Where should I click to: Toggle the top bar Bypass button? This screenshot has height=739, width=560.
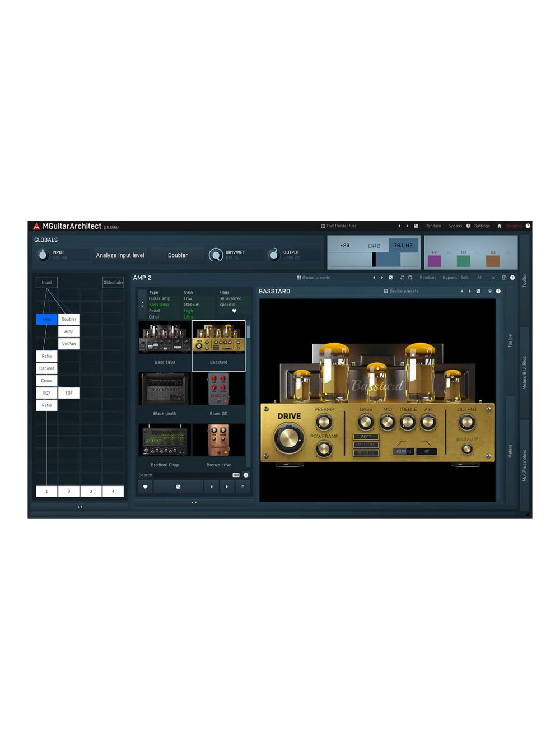point(455,226)
